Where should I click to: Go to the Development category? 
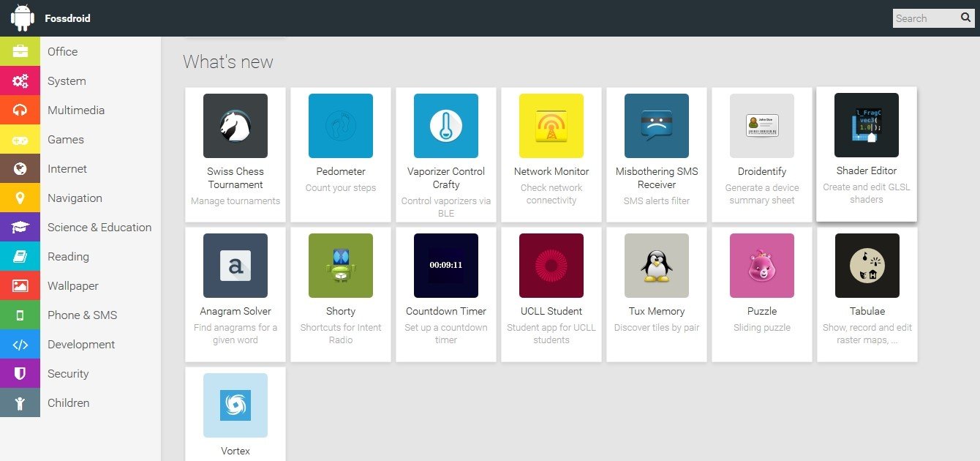point(80,344)
